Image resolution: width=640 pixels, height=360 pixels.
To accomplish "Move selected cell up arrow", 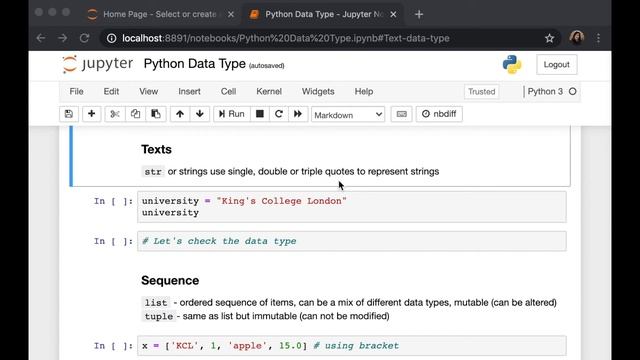I will 180,114.
